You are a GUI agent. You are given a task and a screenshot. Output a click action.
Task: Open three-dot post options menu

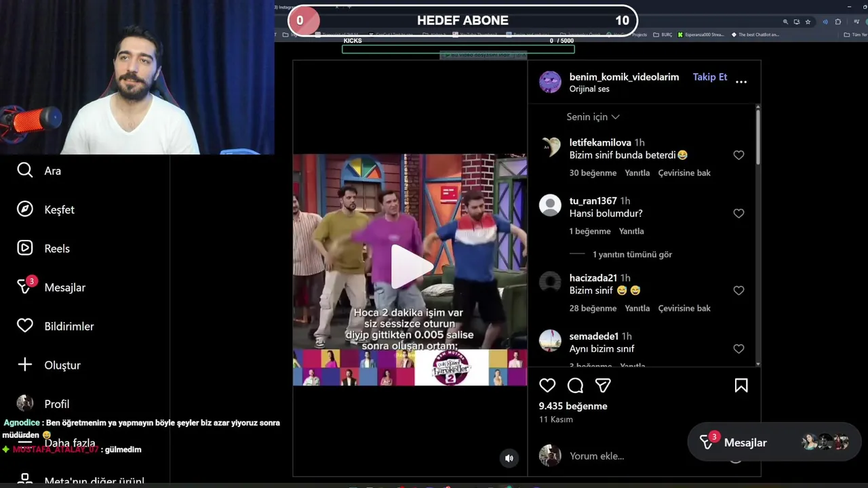tap(741, 81)
